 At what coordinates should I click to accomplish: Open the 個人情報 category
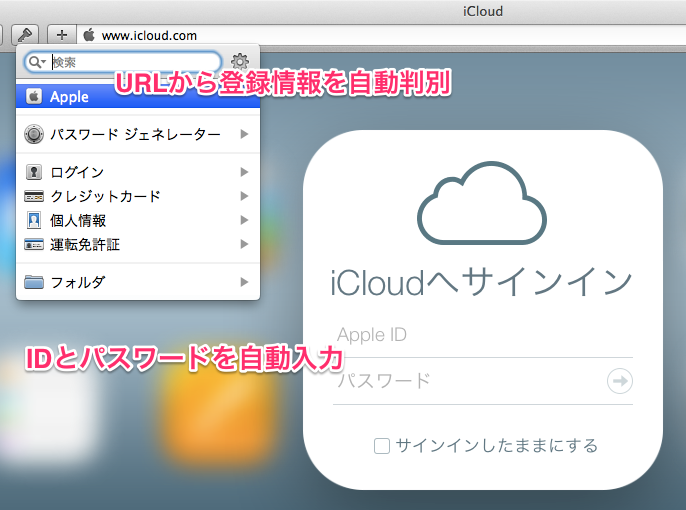point(138,220)
